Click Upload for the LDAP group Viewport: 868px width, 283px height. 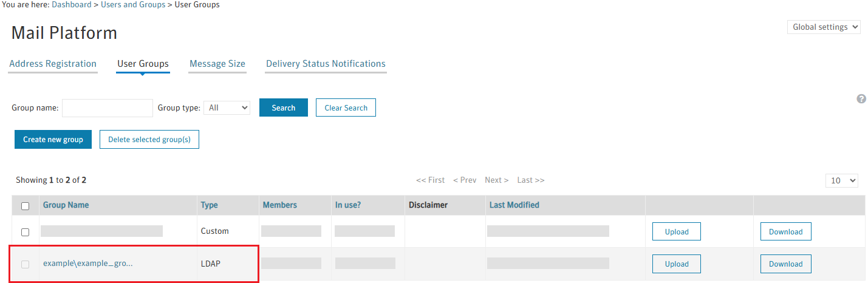(x=676, y=264)
